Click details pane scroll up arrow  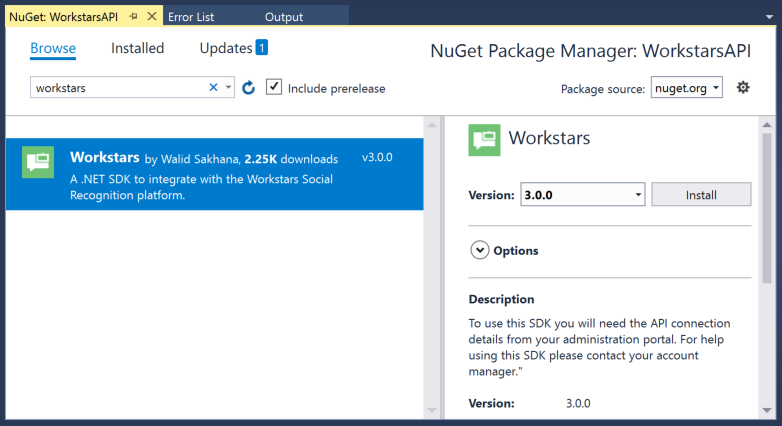(767, 125)
